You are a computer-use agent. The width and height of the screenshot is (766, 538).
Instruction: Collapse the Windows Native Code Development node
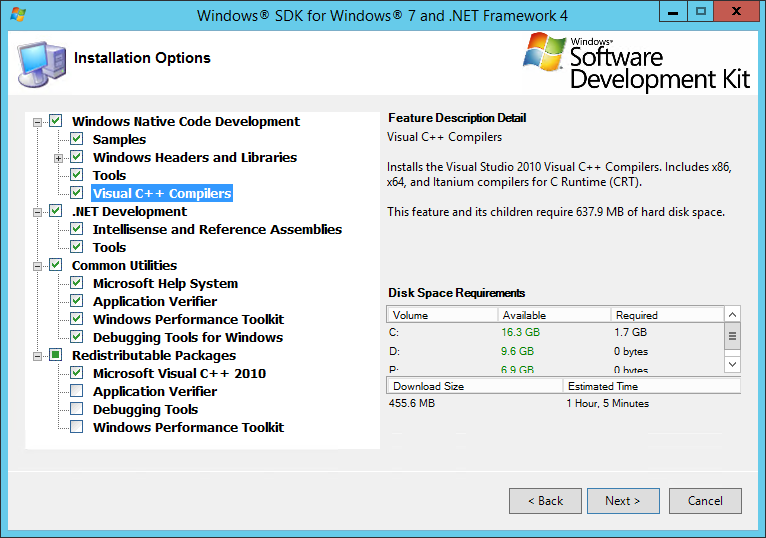(x=38, y=122)
